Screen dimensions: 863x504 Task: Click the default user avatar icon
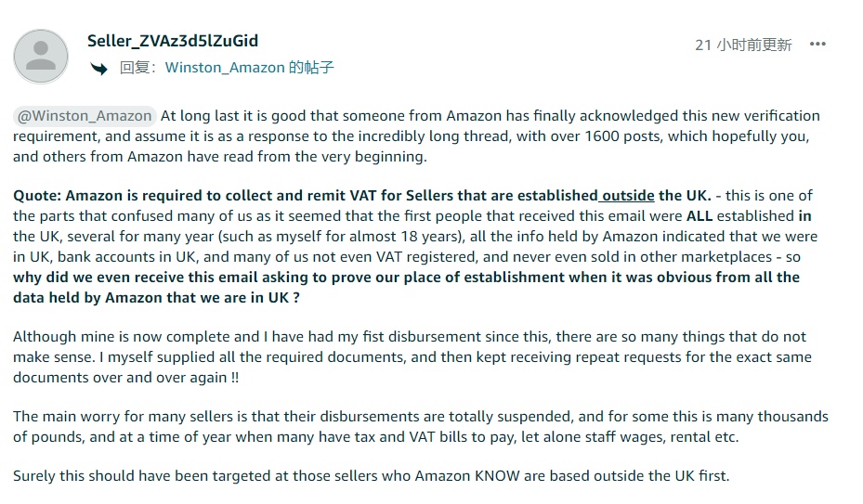41,56
